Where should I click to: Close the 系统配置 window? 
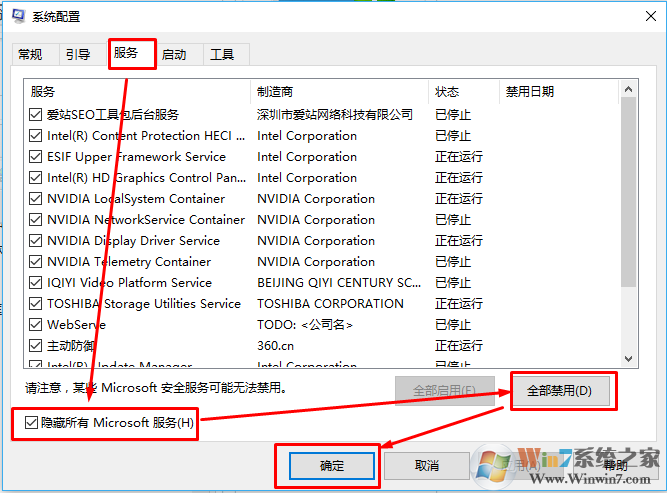coord(651,16)
